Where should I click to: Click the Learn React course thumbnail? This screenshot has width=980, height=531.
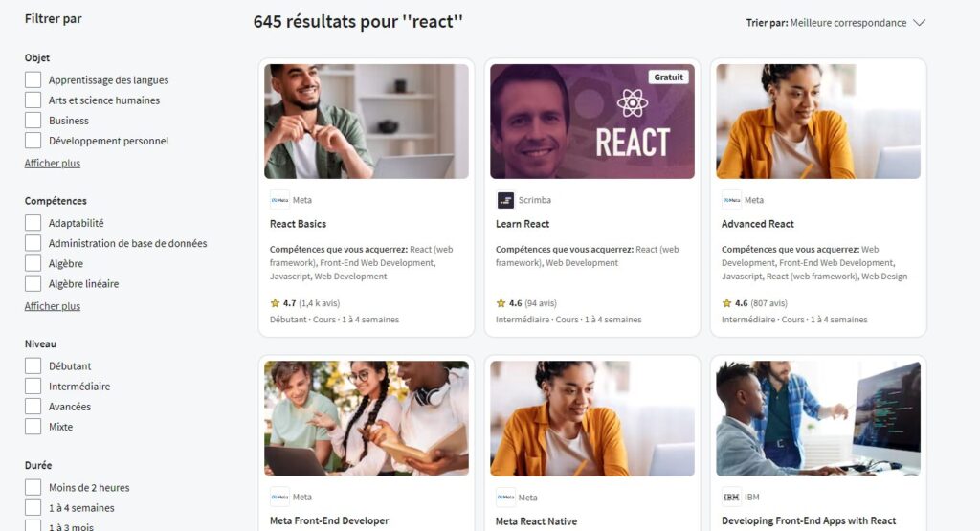(x=591, y=122)
